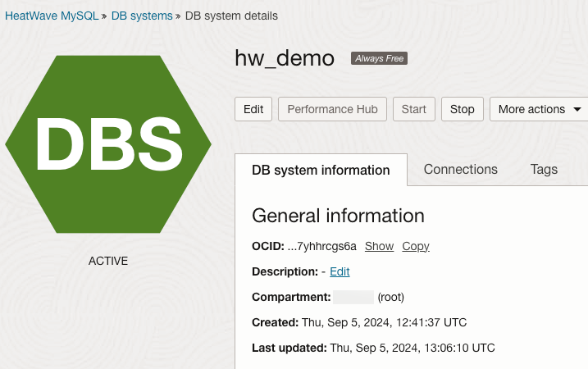Viewport: 588px width, 369px height.
Task: Click the Edit button
Action: tap(253, 109)
